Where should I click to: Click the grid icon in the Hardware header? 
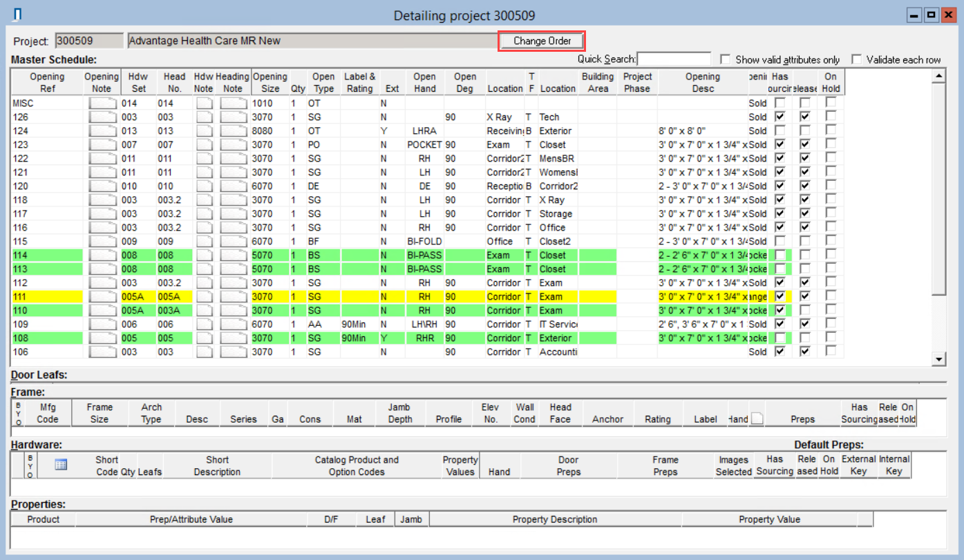click(61, 465)
